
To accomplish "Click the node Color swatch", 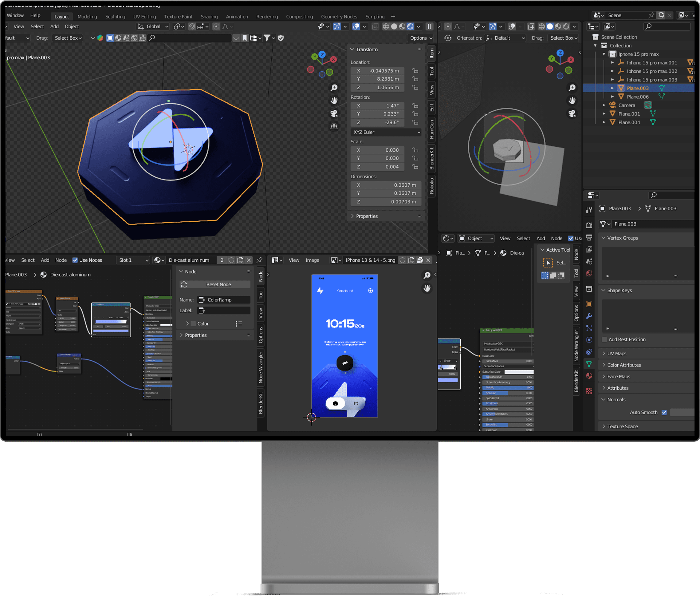I will coord(193,324).
